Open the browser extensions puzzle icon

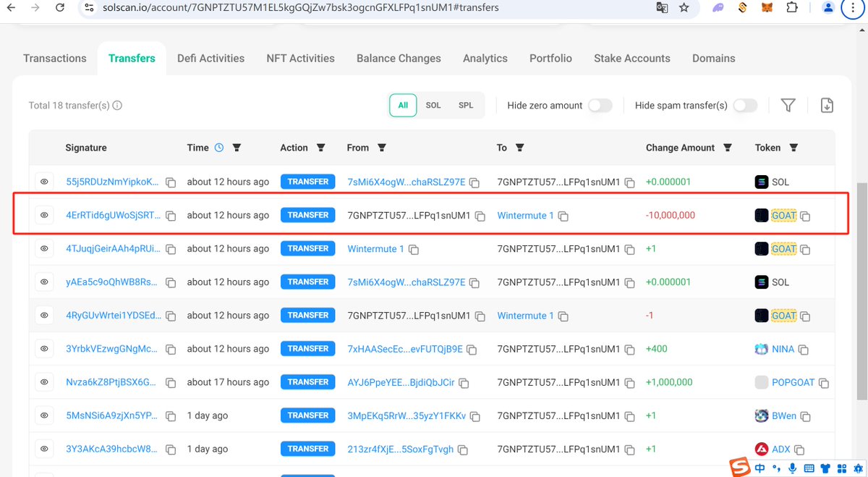[791, 7]
